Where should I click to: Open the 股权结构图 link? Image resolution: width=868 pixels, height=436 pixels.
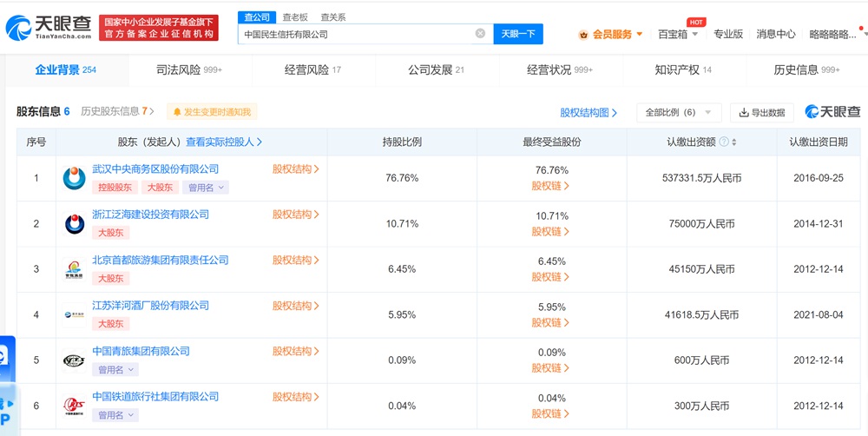[589, 112]
